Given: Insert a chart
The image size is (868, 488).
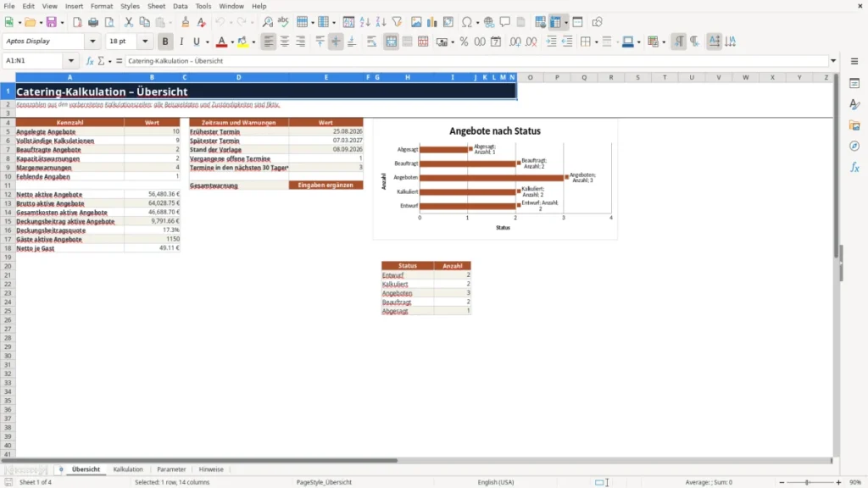Looking at the screenshot, I should coord(431,22).
